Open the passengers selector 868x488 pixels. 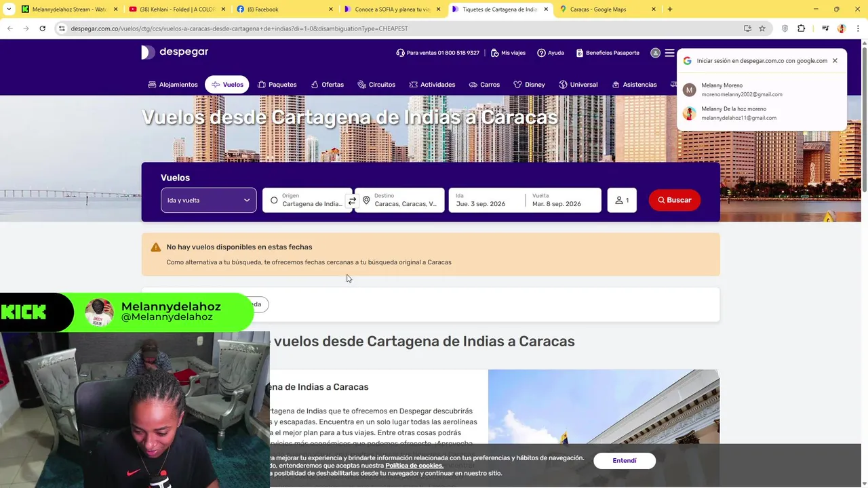[x=622, y=200]
